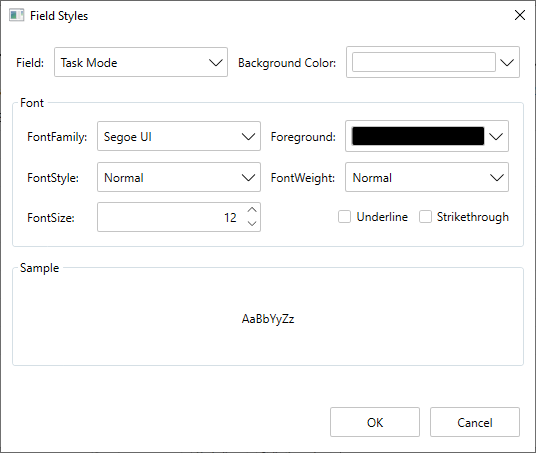This screenshot has height=453, width=536.
Task: Click the white Background Color swatch
Action: tap(424, 62)
